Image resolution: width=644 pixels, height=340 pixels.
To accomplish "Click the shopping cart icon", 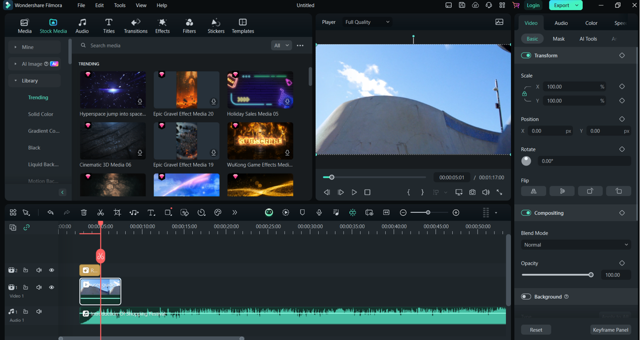I will pos(516,6).
